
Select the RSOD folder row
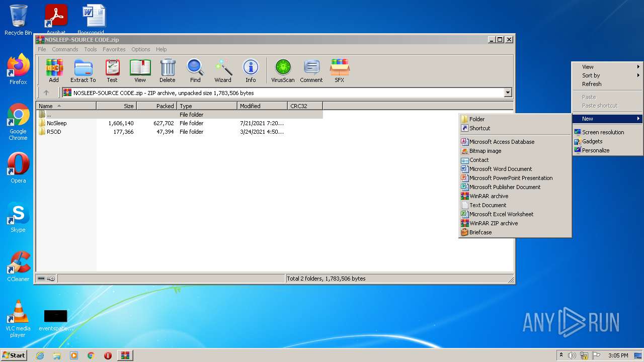pos(180,132)
